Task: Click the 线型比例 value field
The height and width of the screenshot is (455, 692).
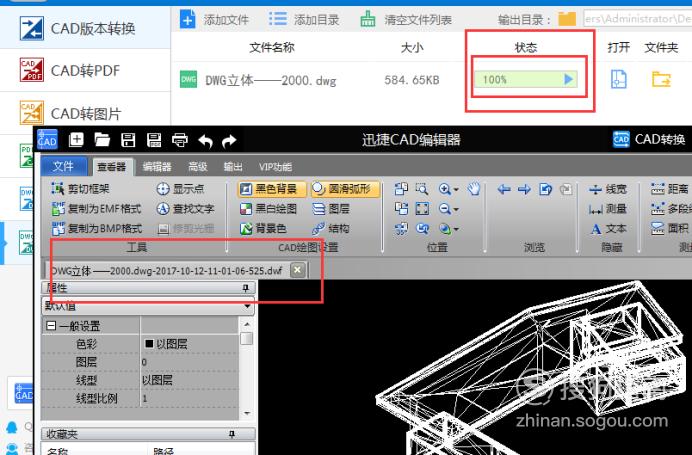Action: (190, 399)
